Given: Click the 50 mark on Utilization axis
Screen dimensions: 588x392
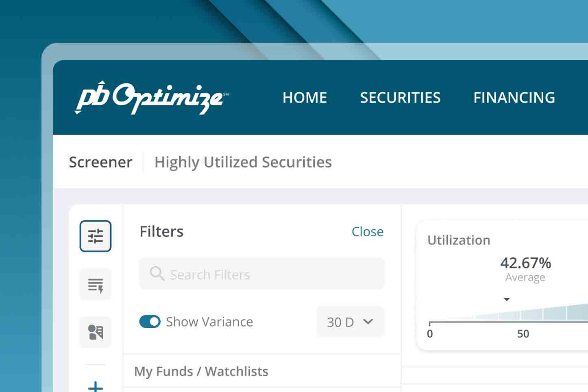Looking at the screenshot, I should (523, 334).
